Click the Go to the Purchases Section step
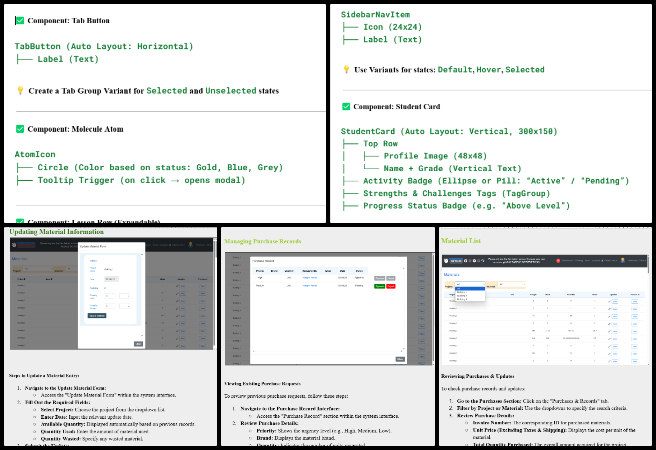 coord(533,401)
